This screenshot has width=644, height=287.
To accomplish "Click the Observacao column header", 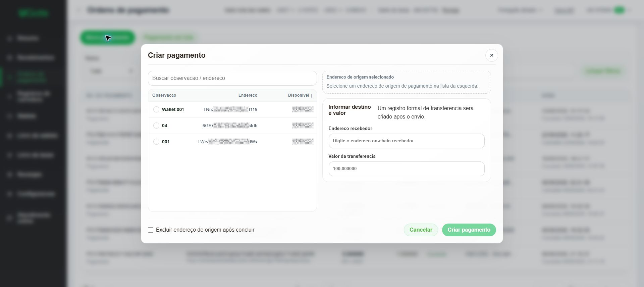I will tap(164, 95).
